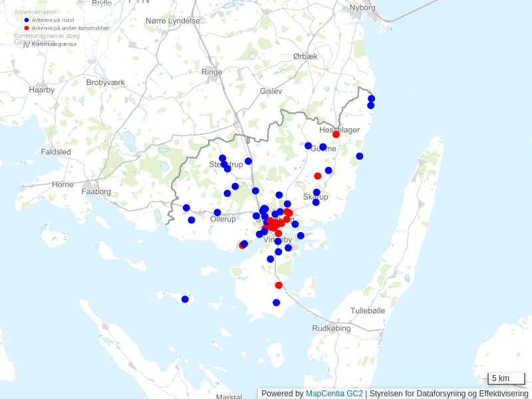532x399 pixels.
Task: Click the Kommunegrænse line symbol in legend
Action: [27, 44]
